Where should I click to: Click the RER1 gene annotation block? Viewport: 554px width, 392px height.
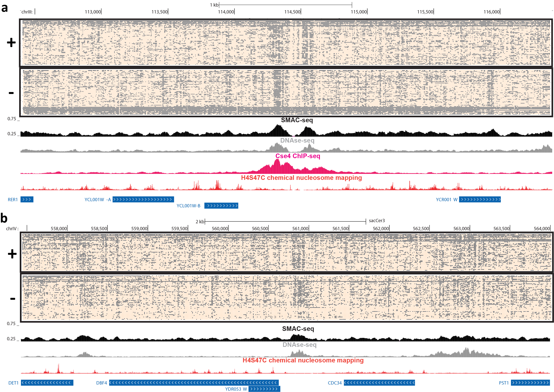pyautogui.click(x=27, y=200)
